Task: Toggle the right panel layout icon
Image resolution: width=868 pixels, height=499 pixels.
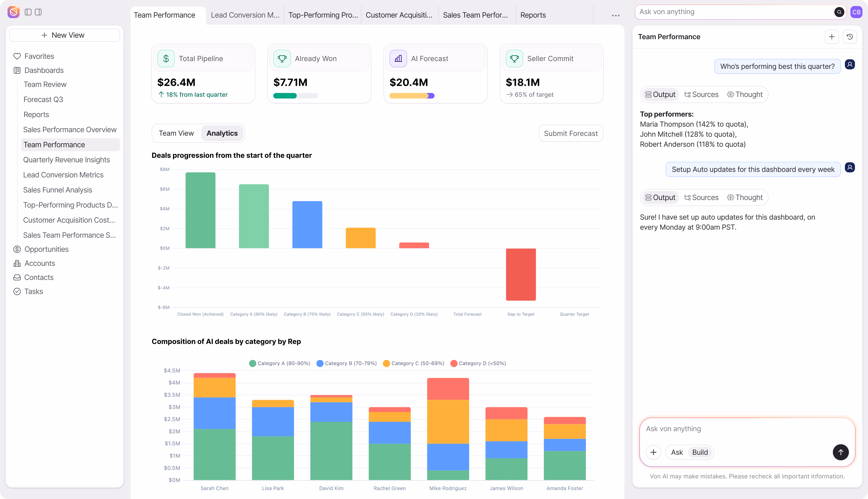Action: tap(38, 12)
